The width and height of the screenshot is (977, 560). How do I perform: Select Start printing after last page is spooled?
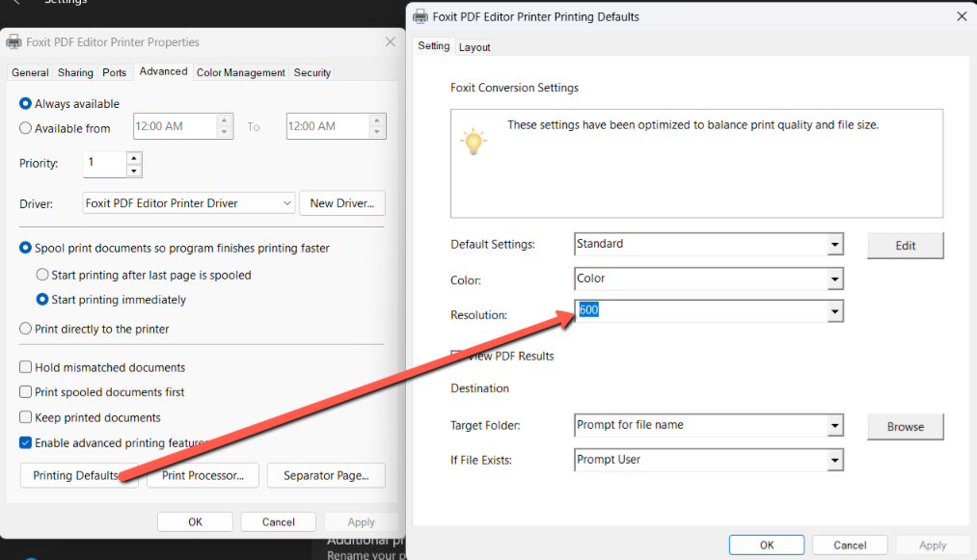tap(42, 275)
